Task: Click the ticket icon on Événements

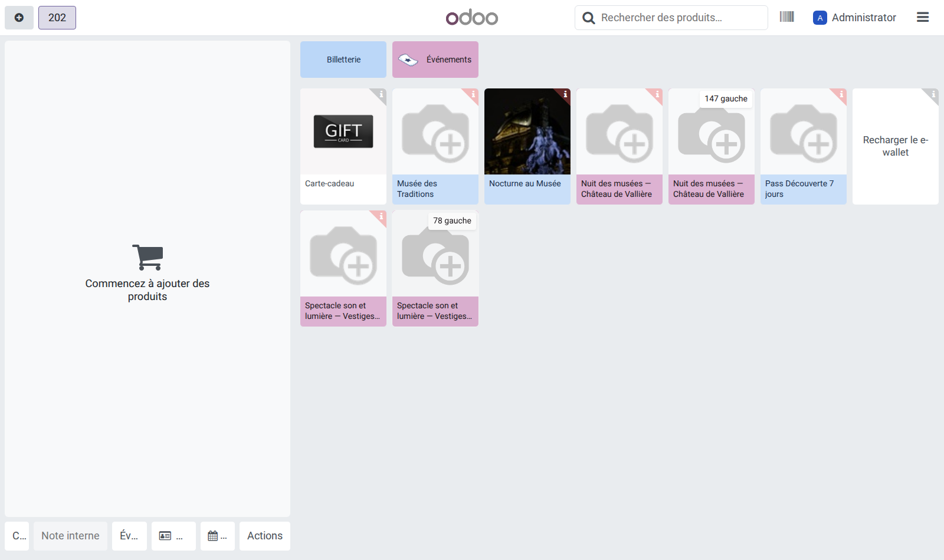Action: click(x=408, y=60)
